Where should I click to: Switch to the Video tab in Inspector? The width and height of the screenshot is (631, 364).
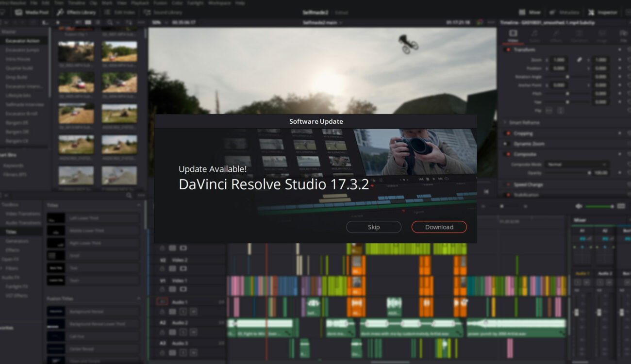(x=513, y=36)
